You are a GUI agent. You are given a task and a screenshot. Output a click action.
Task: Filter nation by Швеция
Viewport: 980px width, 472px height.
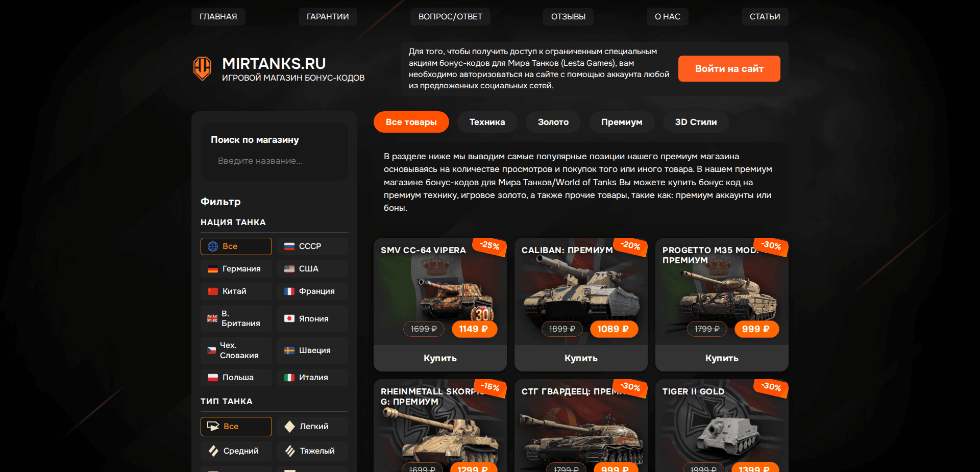(x=312, y=351)
